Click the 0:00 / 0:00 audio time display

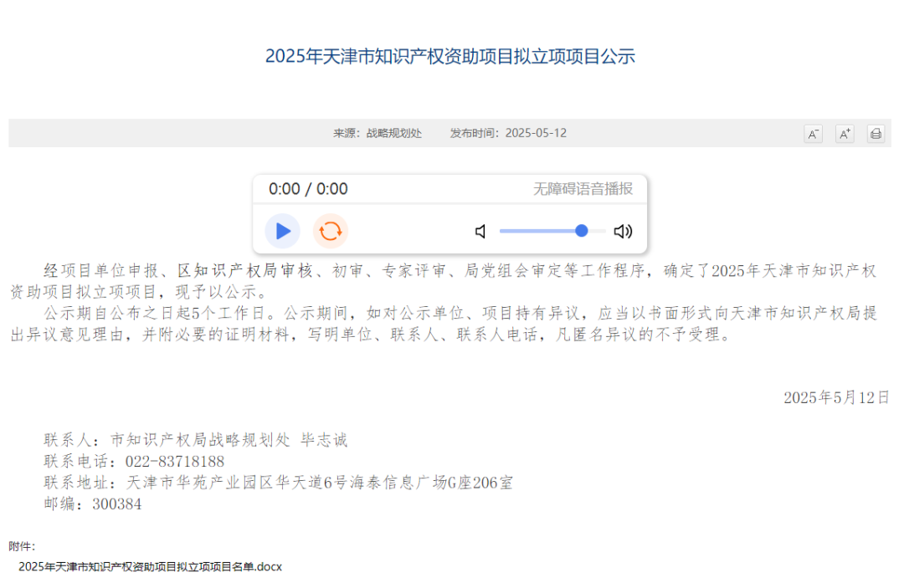point(308,189)
